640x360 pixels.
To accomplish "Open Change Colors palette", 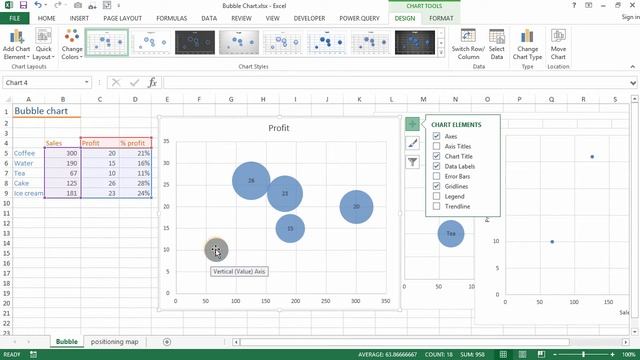I will (72, 45).
